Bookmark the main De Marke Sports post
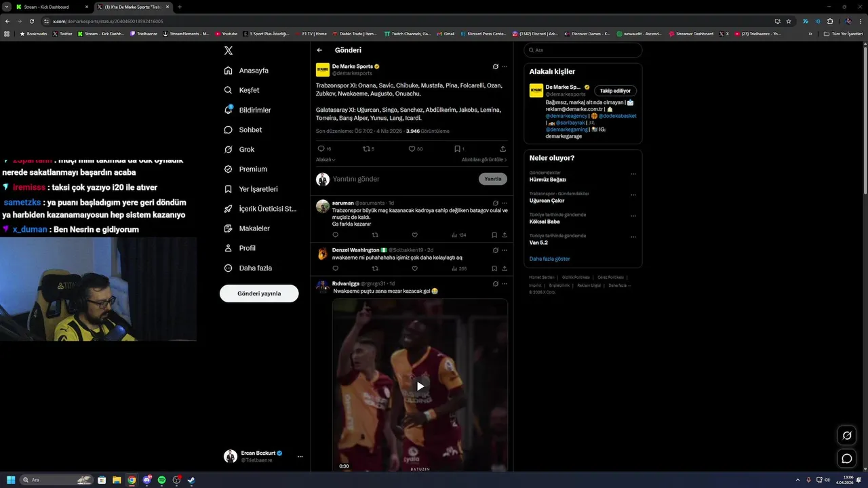Viewport: 868px width, 488px height. pos(459,148)
